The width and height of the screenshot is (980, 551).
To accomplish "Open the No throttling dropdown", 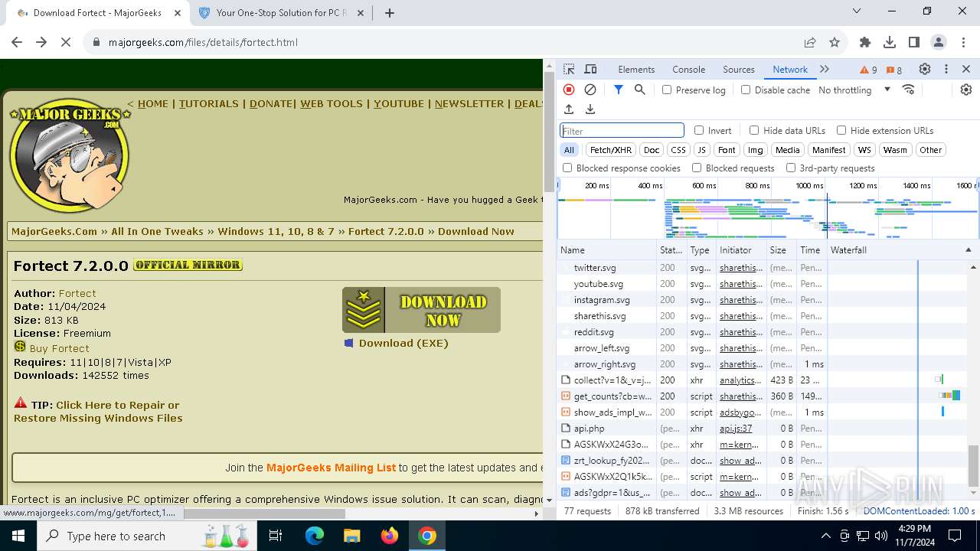I will (x=854, y=90).
